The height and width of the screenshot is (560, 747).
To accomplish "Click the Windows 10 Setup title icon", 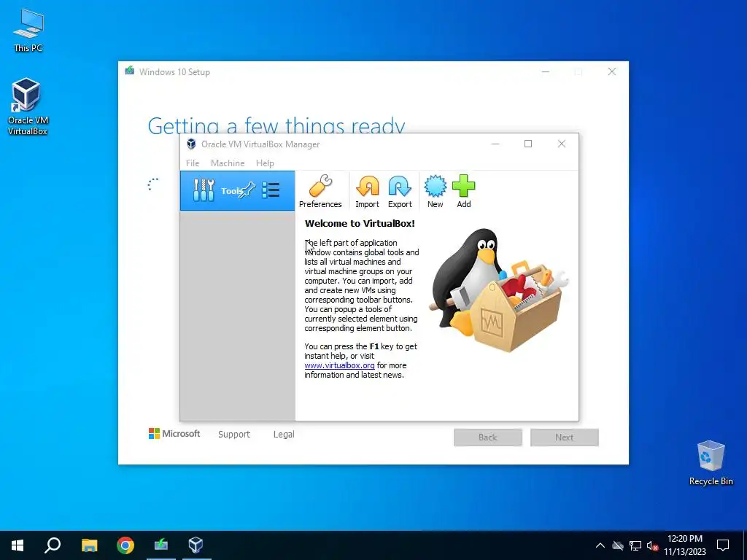I will (x=129, y=71).
